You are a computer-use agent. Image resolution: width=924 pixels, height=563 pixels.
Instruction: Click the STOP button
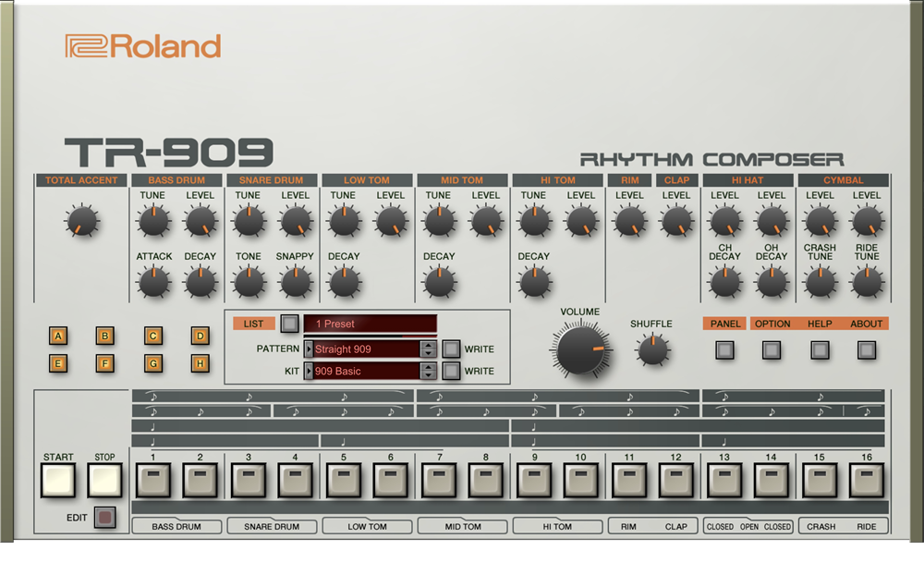[105, 480]
